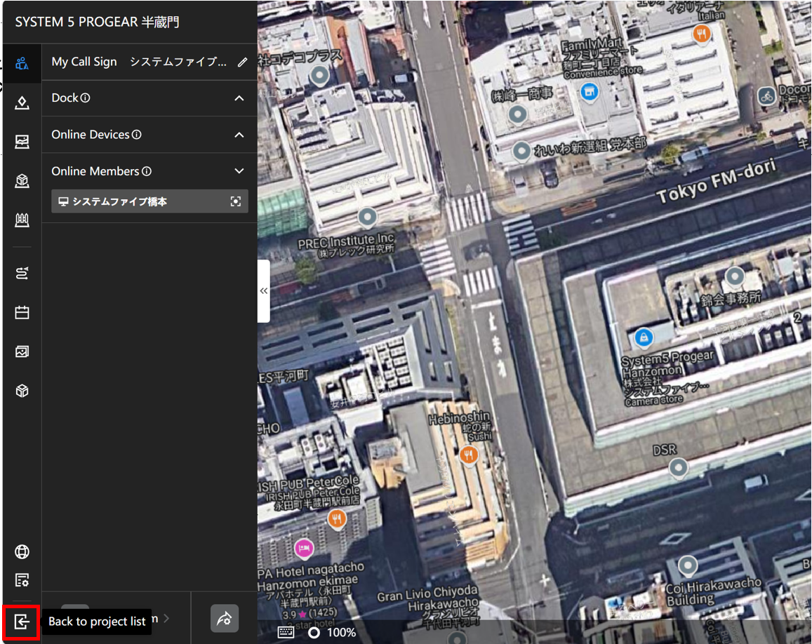812x644 pixels.
Task: Open the map 3D model cube-on-tray icon
Action: [x=22, y=181]
